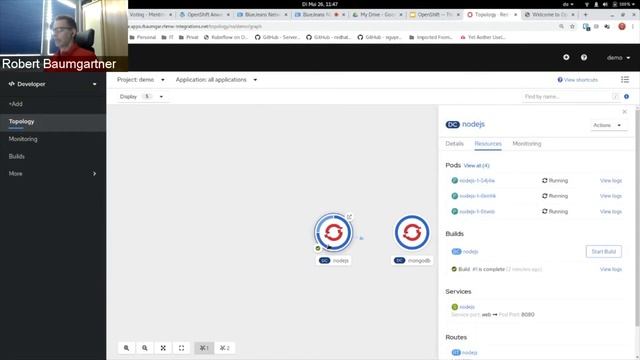Switch to the Welcome browser tab
Image resolution: width=640 pixels, height=360 pixels.
coord(549,14)
